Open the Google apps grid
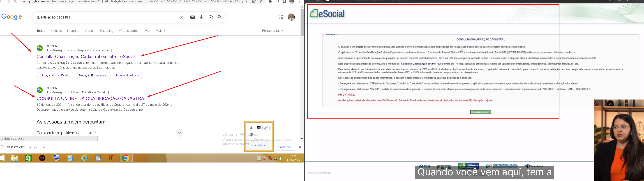Screen dimensions: 644x181 [x=281, y=17]
